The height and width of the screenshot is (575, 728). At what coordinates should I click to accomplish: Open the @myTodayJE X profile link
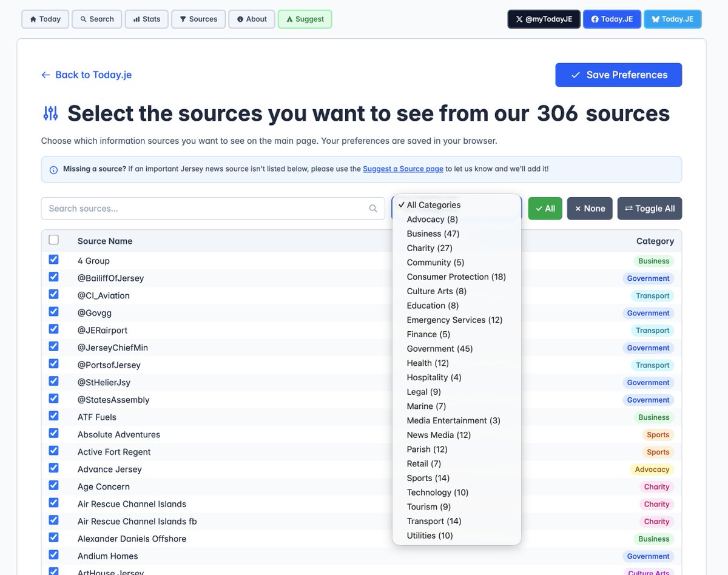tap(544, 19)
